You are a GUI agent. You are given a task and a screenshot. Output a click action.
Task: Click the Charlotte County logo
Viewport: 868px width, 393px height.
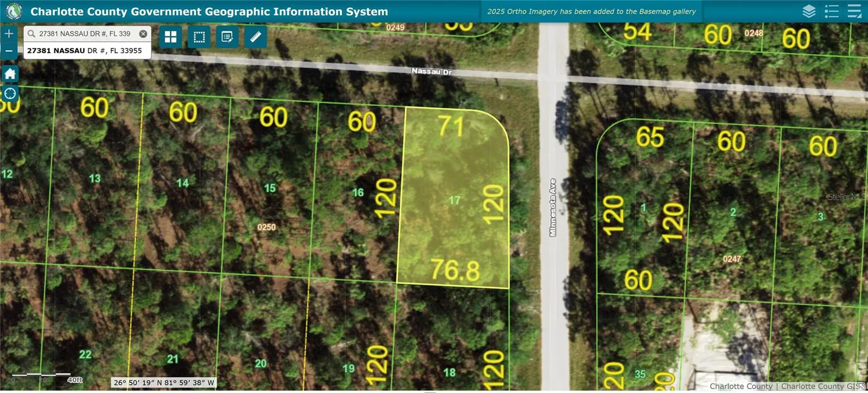pyautogui.click(x=14, y=11)
